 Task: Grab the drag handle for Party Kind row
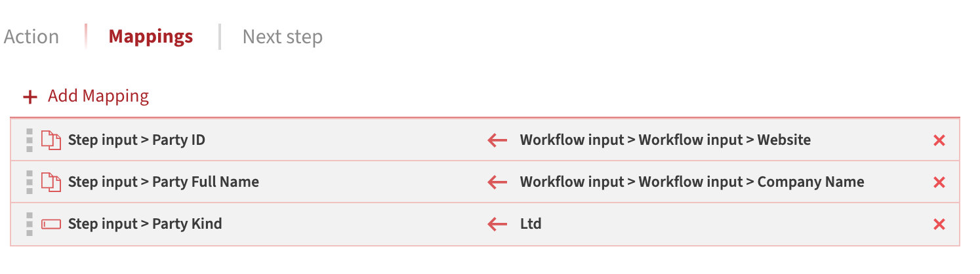pyautogui.click(x=29, y=224)
